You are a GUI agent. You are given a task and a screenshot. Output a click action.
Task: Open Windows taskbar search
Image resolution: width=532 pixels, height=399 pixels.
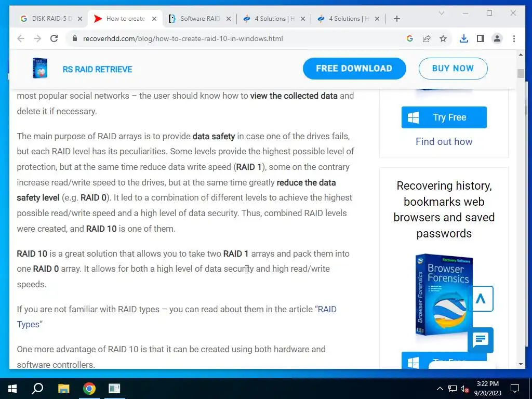pyautogui.click(x=37, y=389)
